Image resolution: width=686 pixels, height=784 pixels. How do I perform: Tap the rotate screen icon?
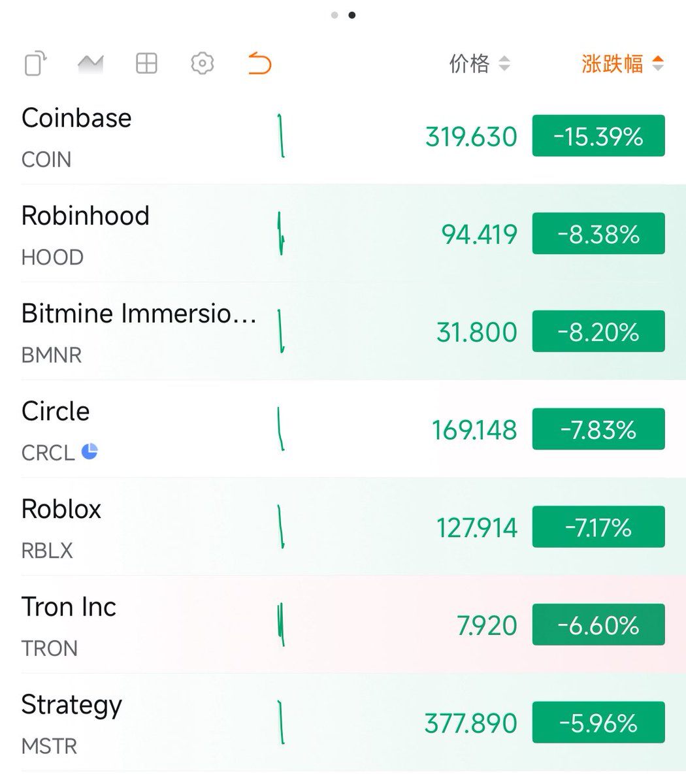[x=36, y=64]
